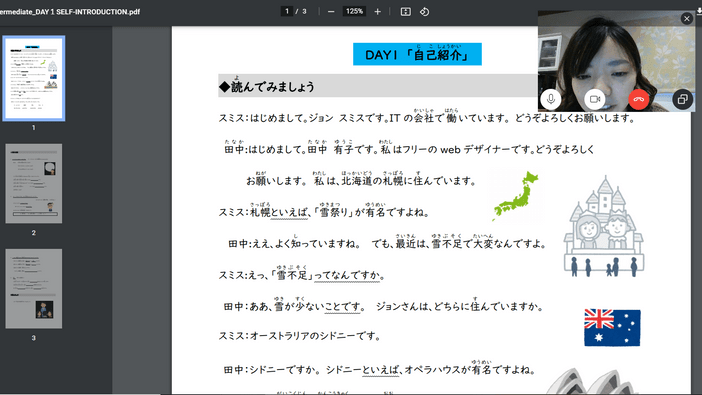This screenshot has height=395, width=702.
Task: Click the 読んでみましょう heading
Action: (x=273, y=86)
